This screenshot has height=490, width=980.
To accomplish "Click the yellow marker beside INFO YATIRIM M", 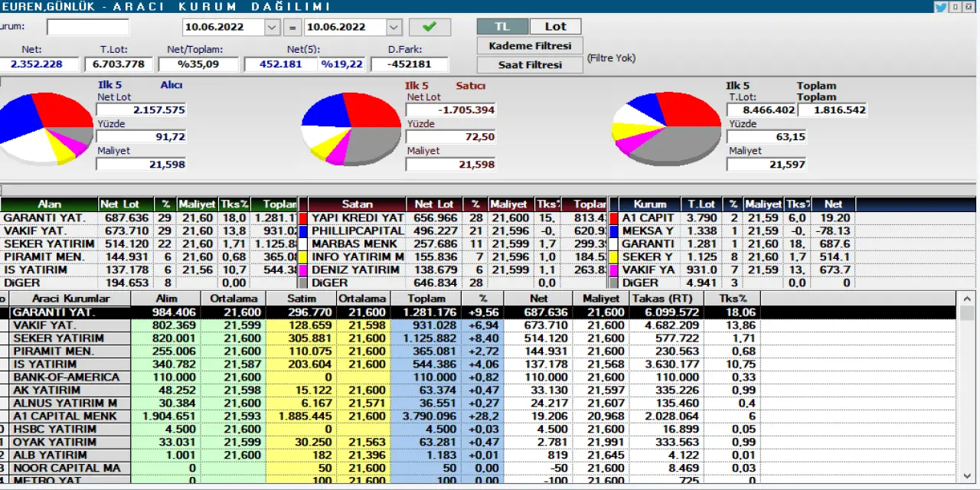I will (x=303, y=256).
